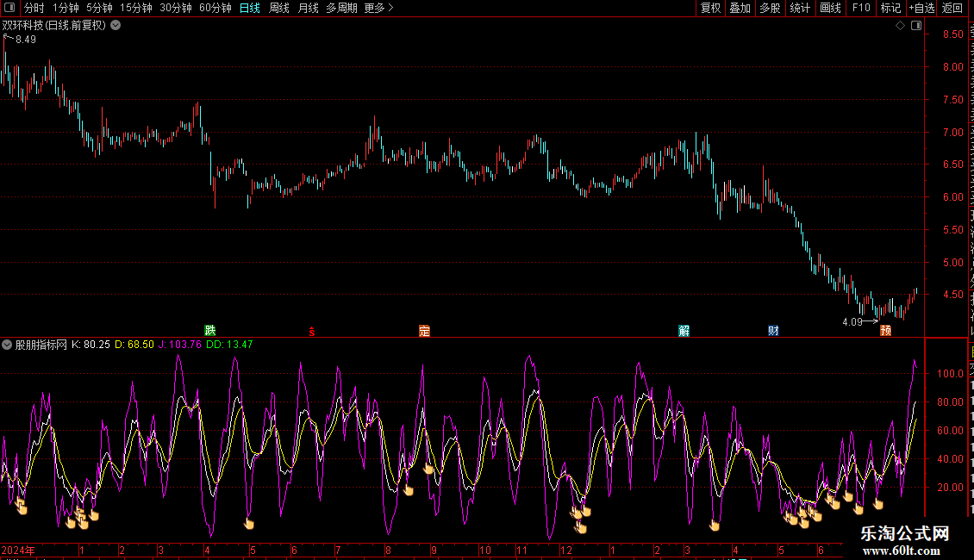Click the 12 month marker on timeline

point(566,550)
